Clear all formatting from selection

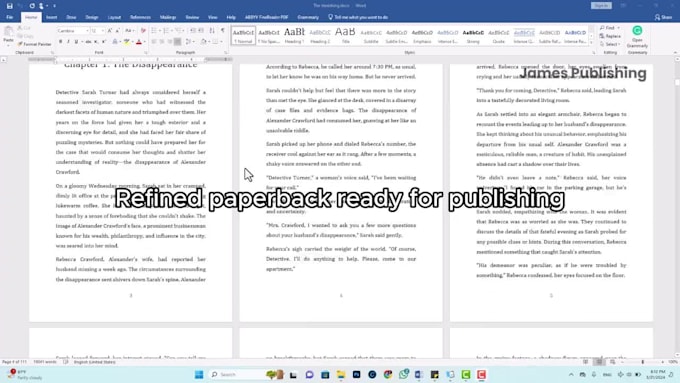click(x=143, y=31)
